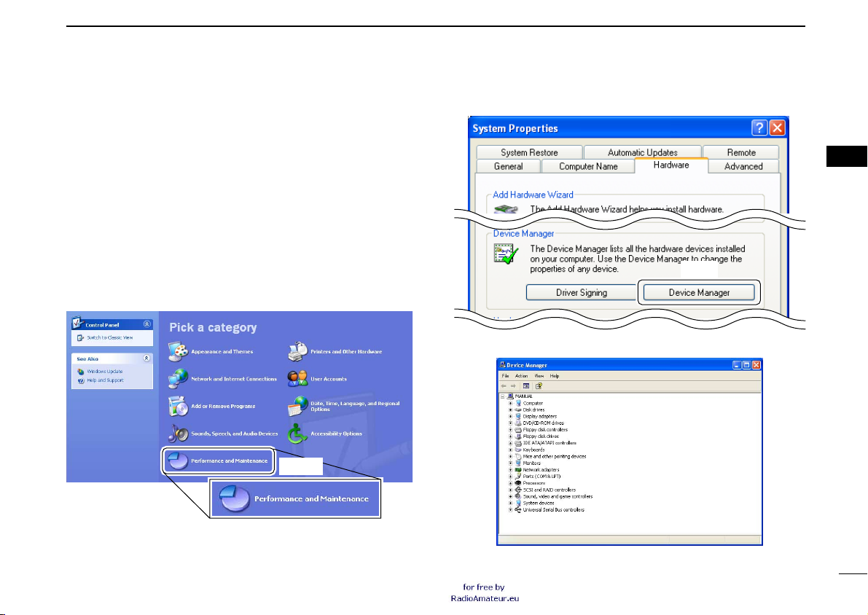Image resolution: width=868 pixels, height=615 pixels.
Task: Open Sounds, Speech, and Audio Devices icon
Action: (x=179, y=434)
